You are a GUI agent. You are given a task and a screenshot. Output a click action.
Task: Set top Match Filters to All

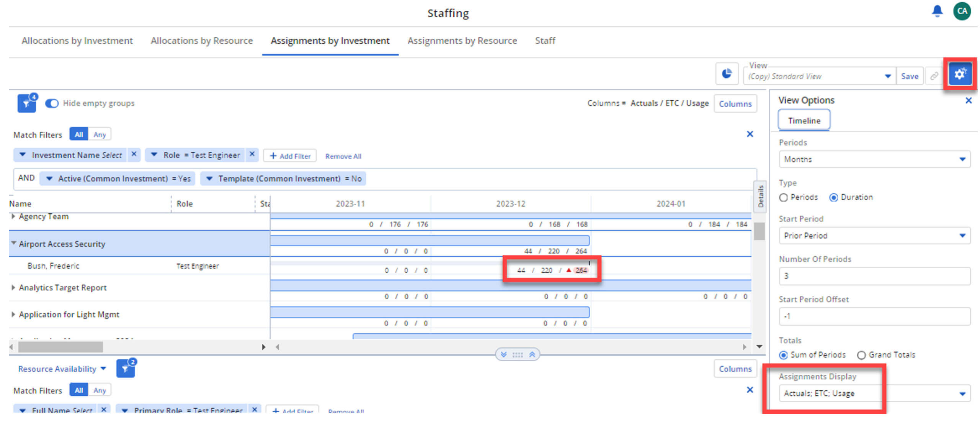[x=79, y=134]
